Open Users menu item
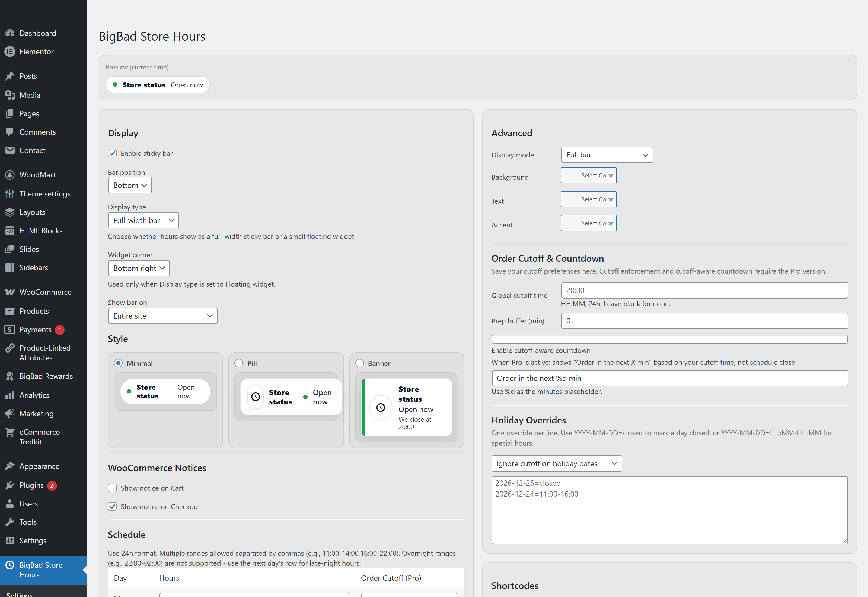The height and width of the screenshot is (597, 868). (43, 503)
